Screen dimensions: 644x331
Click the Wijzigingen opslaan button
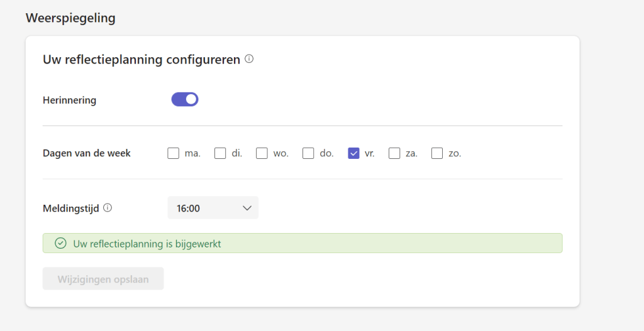tap(103, 279)
